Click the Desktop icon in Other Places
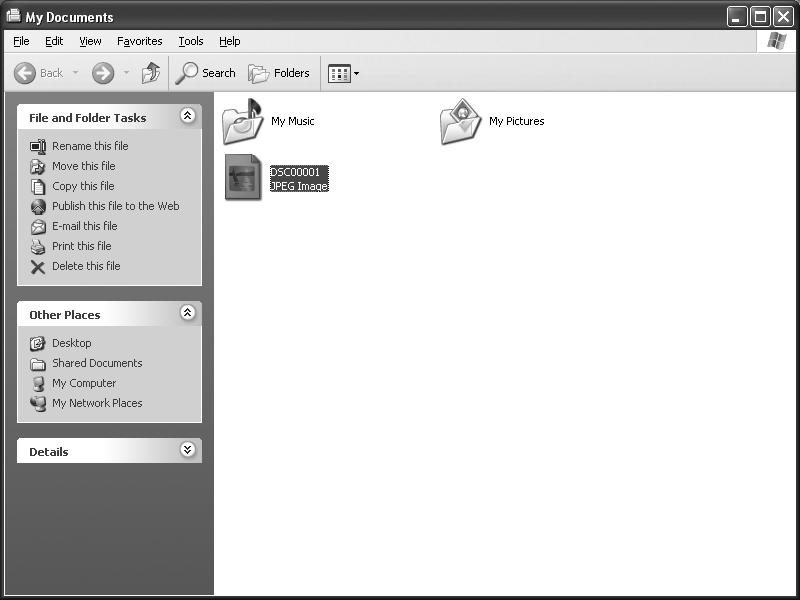Image resolution: width=800 pixels, height=600 pixels. pos(38,343)
